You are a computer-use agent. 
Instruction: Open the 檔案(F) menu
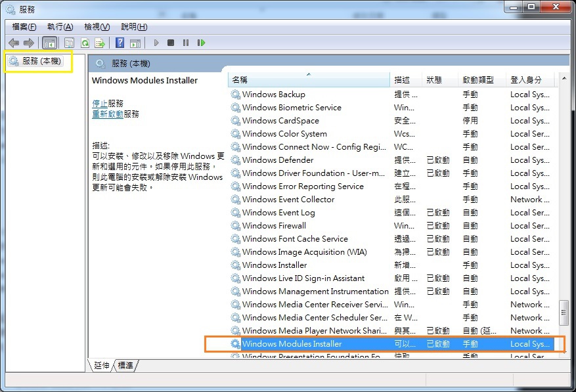tap(24, 27)
